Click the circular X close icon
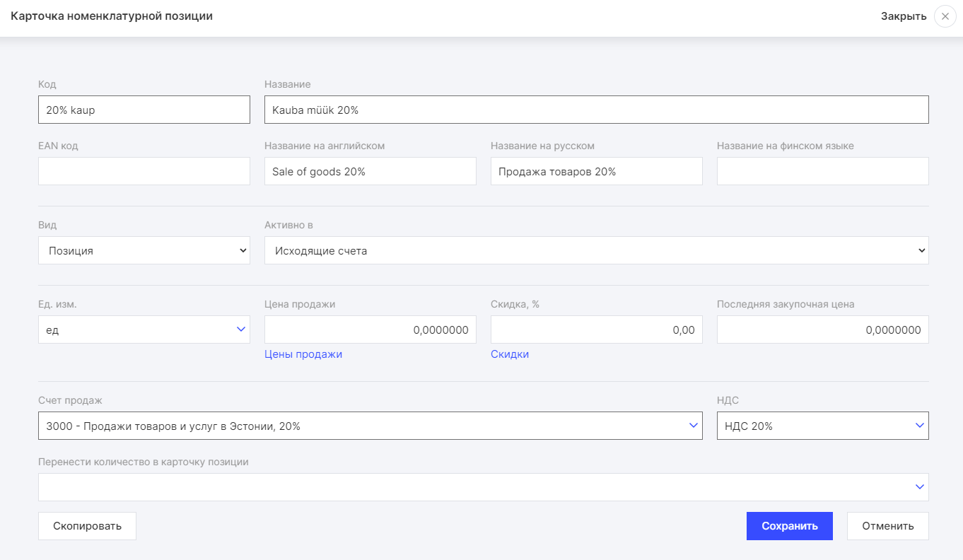 [x=945, y=16]
